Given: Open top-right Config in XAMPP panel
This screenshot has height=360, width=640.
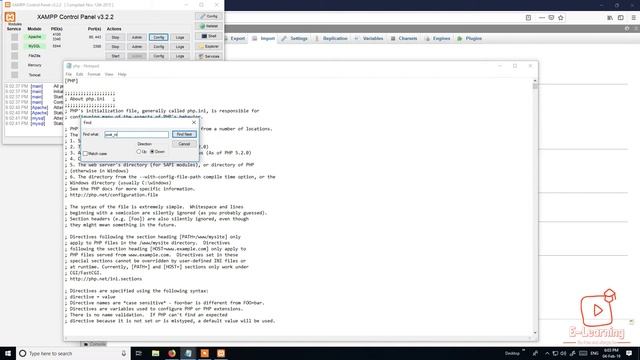Looking at the screenshot, I should click(209, 16).
